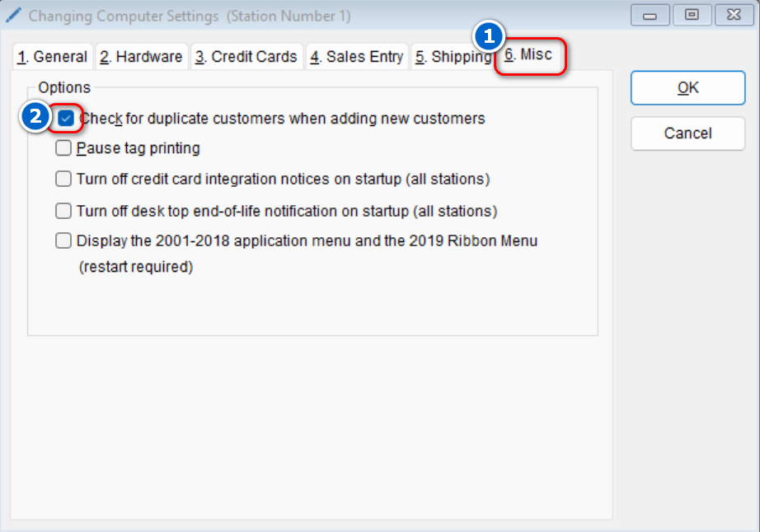Go to the Sales Entry tab
The height and width of the screenshot is (532, 760).
click(x=357, y=57)
